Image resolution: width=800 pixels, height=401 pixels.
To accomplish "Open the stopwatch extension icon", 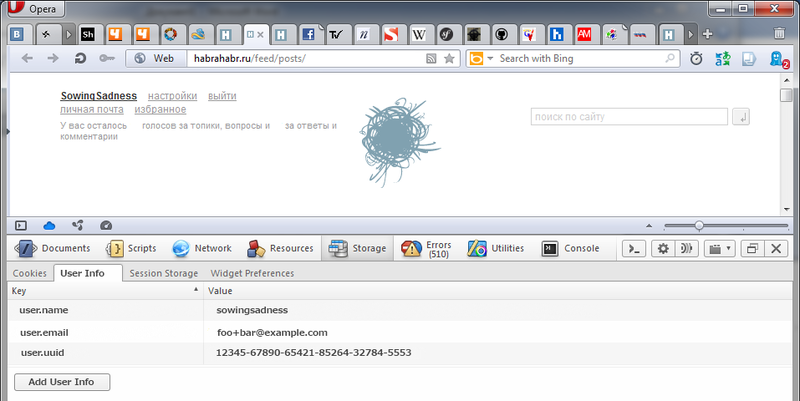I will pos(696,59).
